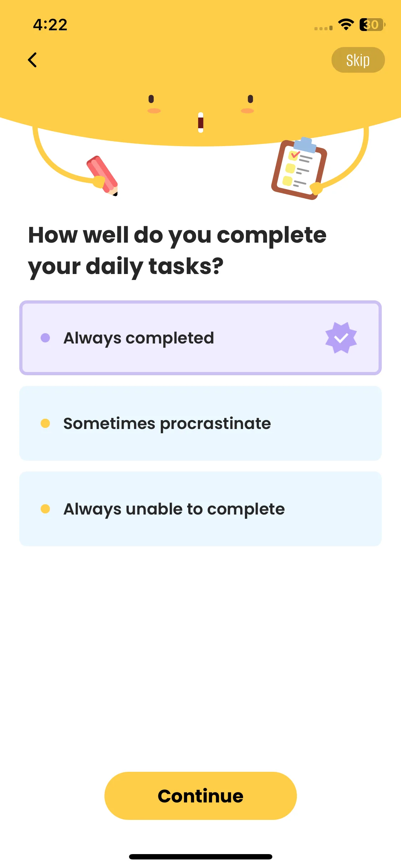This screenshot has height=868, width=401.
Task: Tap the Skip button
Action: 358,60
